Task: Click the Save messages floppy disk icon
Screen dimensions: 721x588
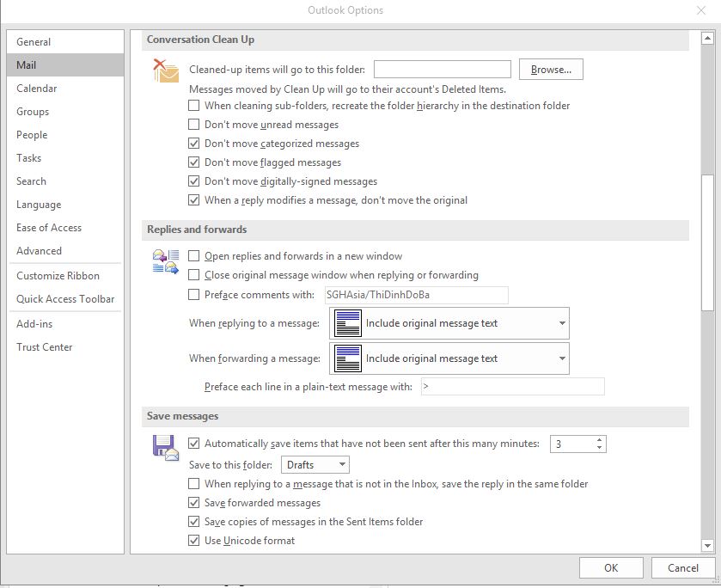Action: pyautogui.click(x=166, y=448)
